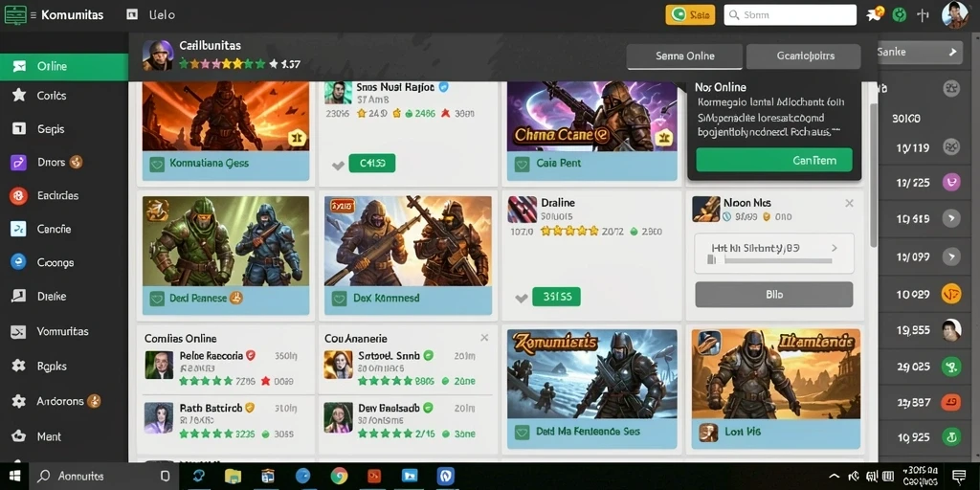Click the gray Bilo button
The image size is (980, 490).
pos(773,295)
